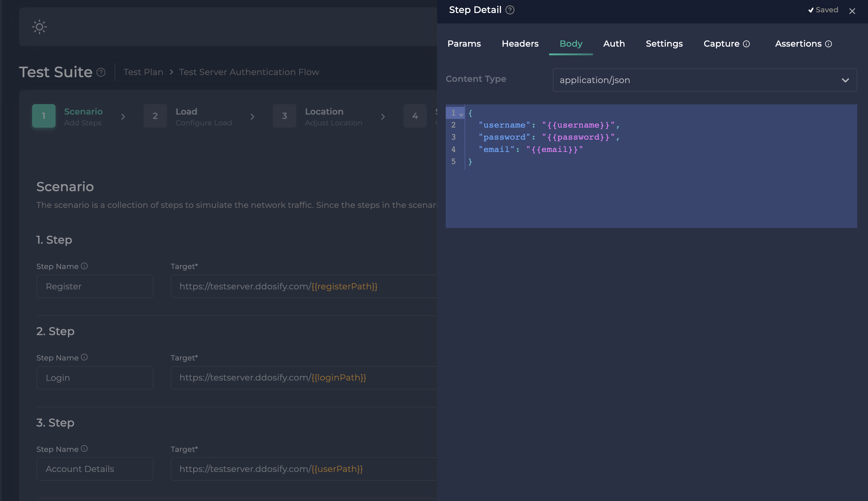This screenshot has height=501, width=868.
Task: Click the Capture tab in Step Detail
Action: tap(726, 44)
